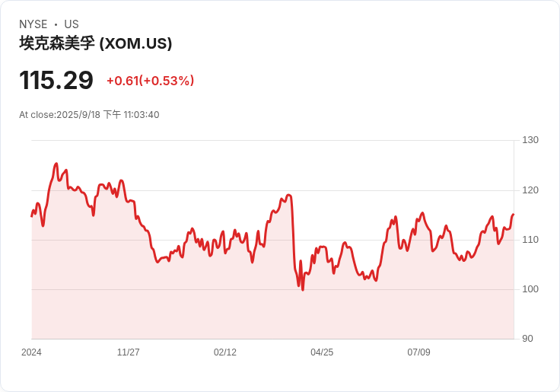560x392 pixels.
Task: Click the 11/27 x-axis date label
Action: coord(128,352)
